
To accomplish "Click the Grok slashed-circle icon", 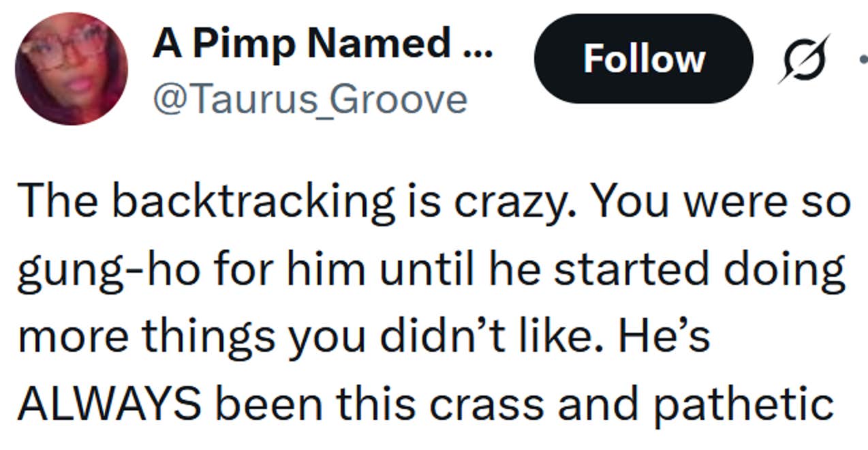I will click(804, 59).
